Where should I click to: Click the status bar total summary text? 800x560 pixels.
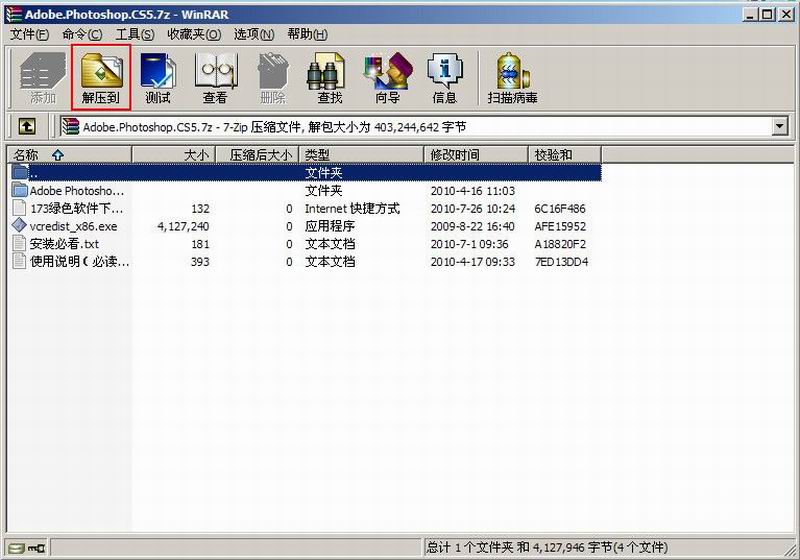coord(547,548)
